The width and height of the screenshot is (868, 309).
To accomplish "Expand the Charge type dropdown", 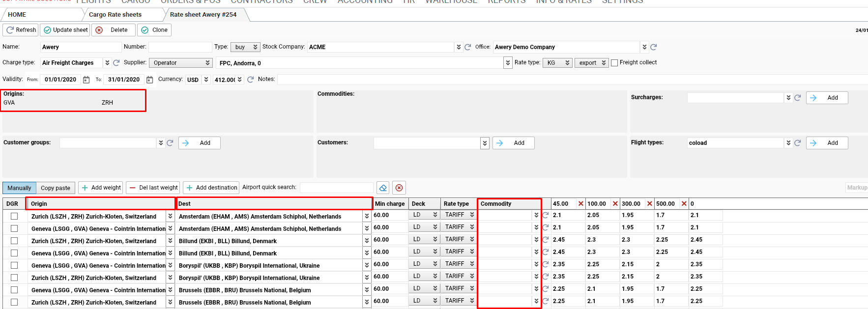I will [107, 63].
